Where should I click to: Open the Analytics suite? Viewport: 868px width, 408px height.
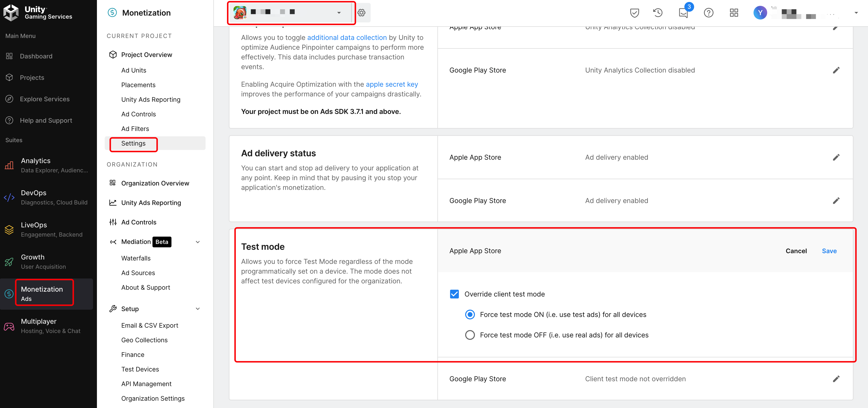pos(47,165)
